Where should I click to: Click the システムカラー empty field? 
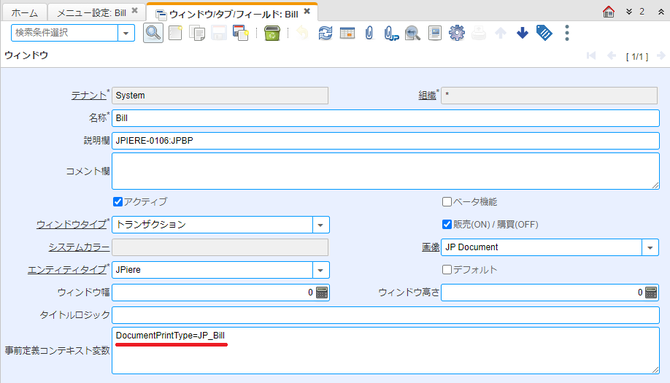click(220, 247)
